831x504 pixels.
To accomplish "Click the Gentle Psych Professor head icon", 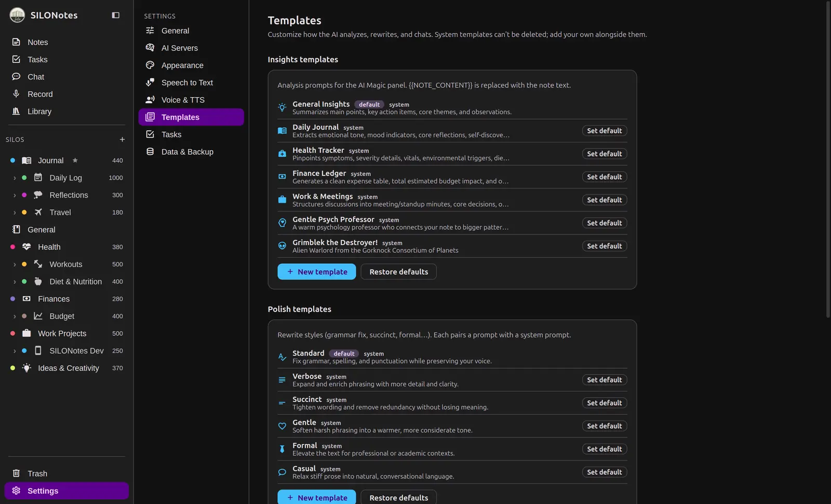I will point(282,223).
